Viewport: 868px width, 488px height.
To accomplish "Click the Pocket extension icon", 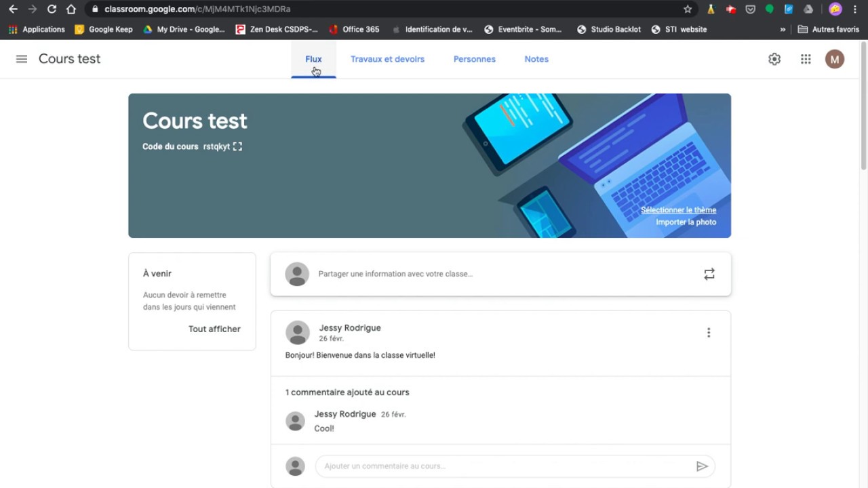I will pyautogui.click(x=750, y=9).
